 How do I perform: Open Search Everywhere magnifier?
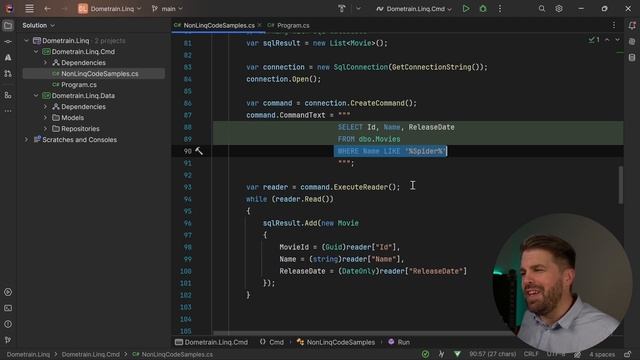542,9
